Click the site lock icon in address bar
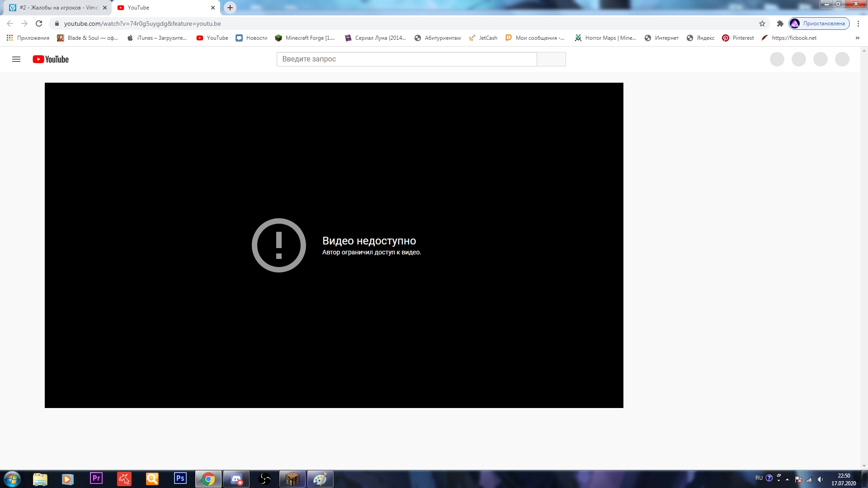 57,23
